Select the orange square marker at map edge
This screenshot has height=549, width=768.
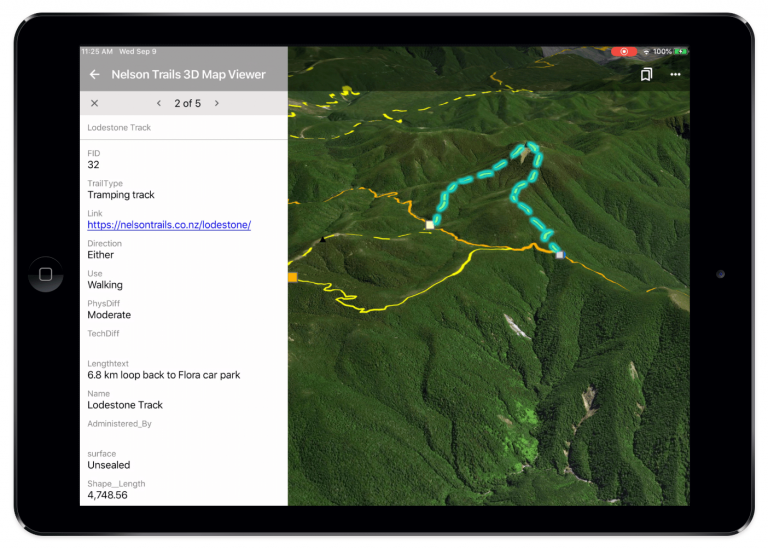point(293,277)
